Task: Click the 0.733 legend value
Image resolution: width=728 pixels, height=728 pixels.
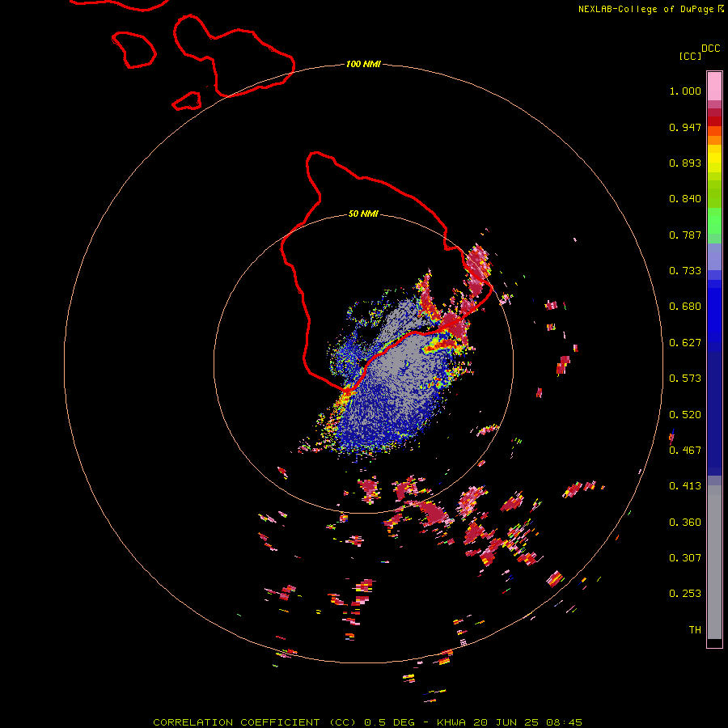Action: click(685, 271)
